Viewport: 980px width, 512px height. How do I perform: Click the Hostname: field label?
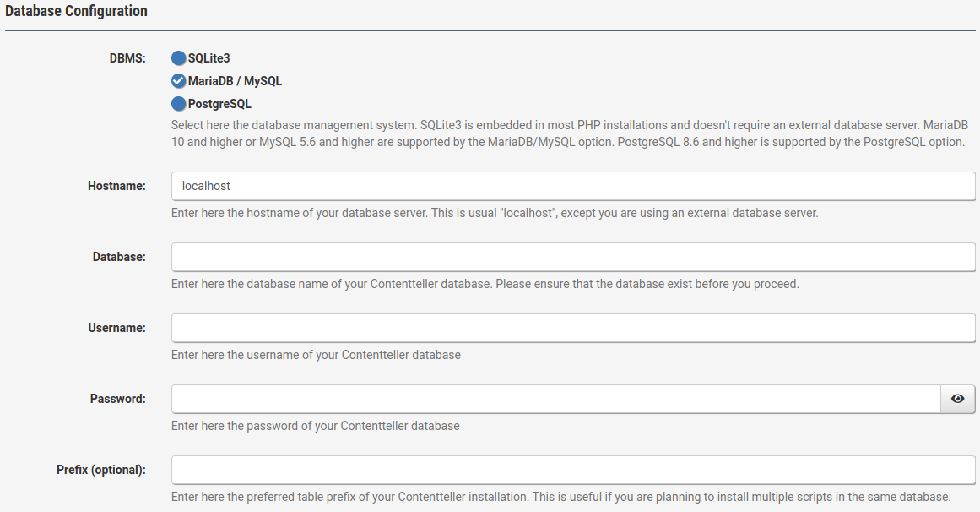point(116,186)
